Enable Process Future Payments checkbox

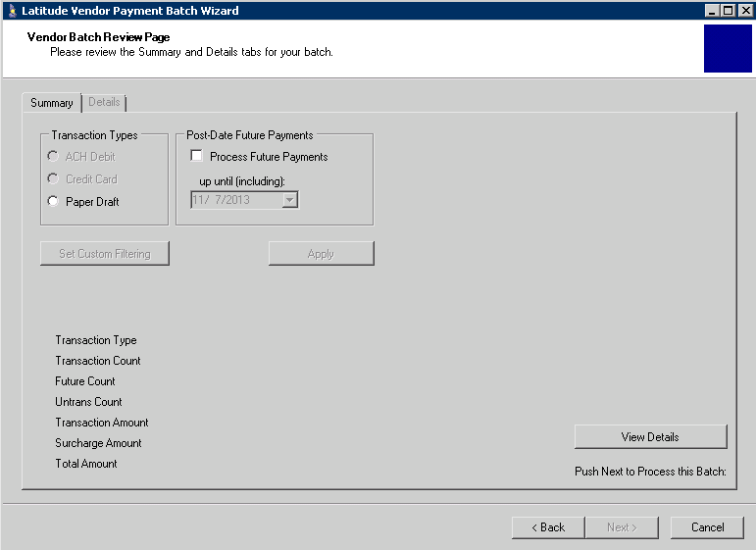pyautogui.click(x=197, y=156)
